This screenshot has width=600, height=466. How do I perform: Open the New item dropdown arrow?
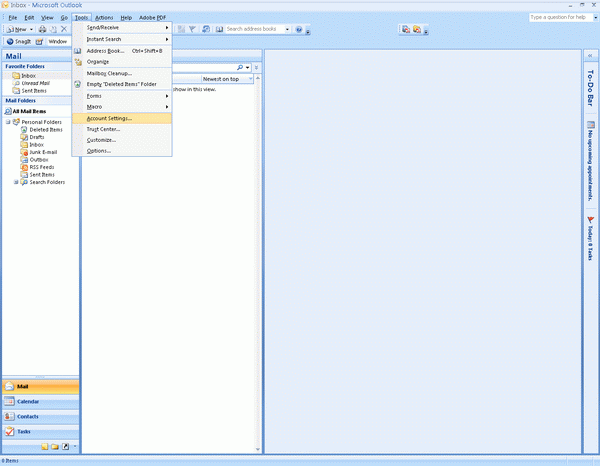[33, 29]
